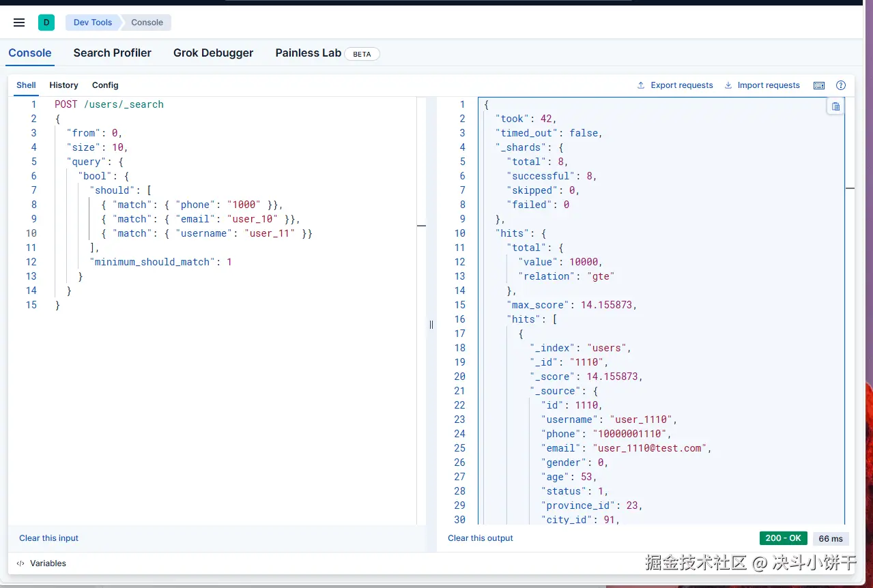Image resolution: width=873 pixels, height=588 pixels.
Task: Click the "max_score": 14.155873 line
Action: 572,305
